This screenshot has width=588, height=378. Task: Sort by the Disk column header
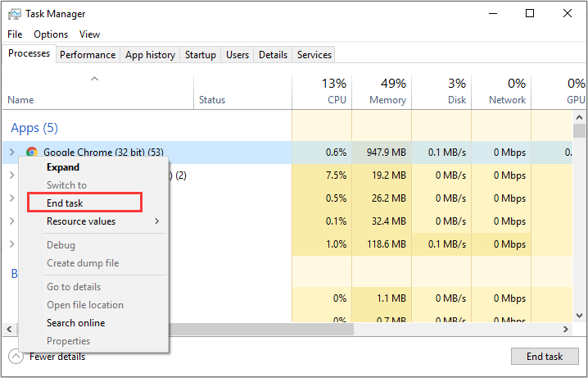coord(441,93)
